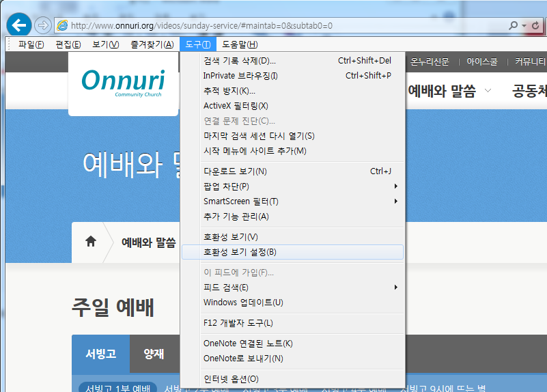Click the Internet Explorer page icon in address bar

(x=62, y=25)
